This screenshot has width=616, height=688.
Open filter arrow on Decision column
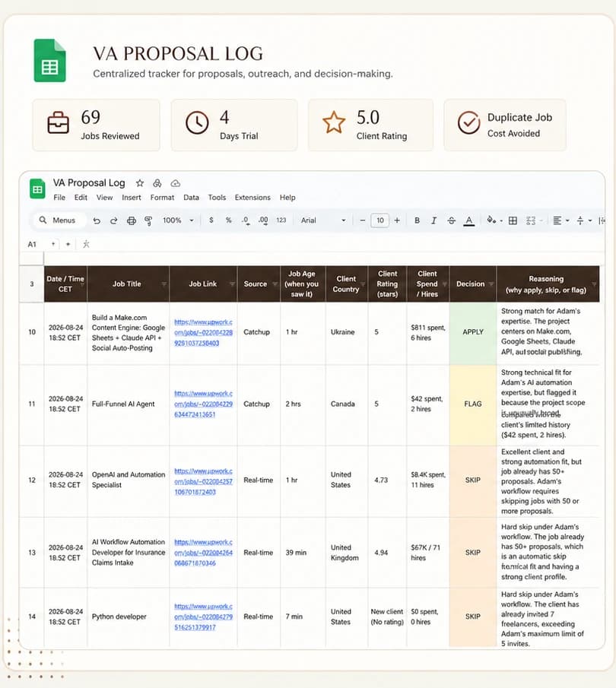(491, 284)
